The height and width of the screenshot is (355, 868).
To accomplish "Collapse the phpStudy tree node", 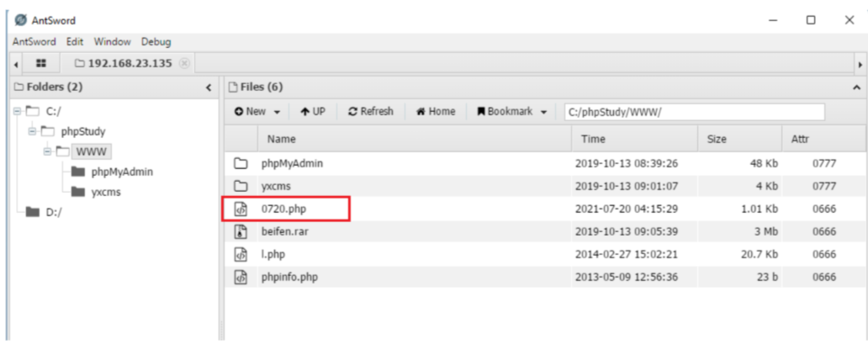I will pyautogui.click(x=32, y=131).
